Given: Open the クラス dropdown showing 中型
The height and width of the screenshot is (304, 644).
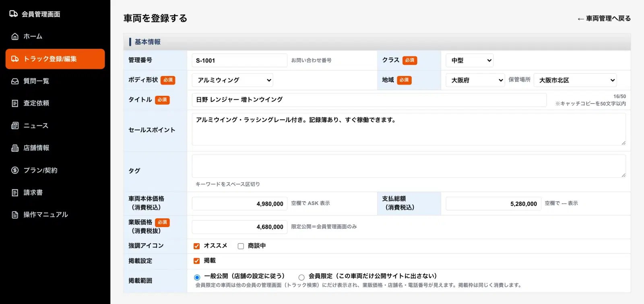Looking at the screenshot, I should (x=469, y=60).
